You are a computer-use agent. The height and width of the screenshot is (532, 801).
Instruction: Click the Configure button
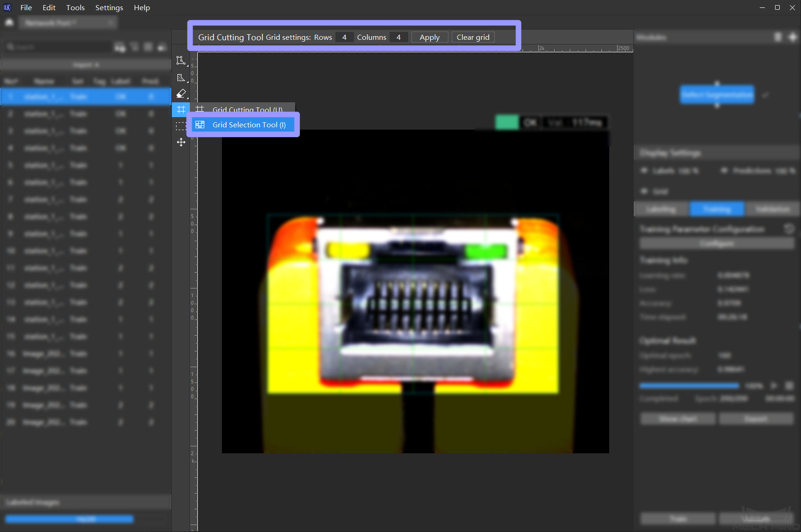717,243
